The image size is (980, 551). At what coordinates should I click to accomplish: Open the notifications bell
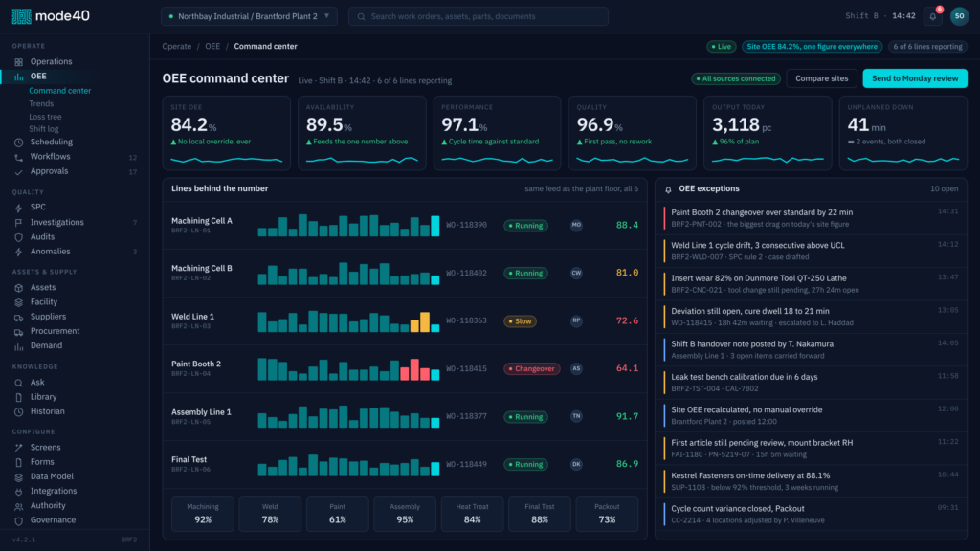(932, 16)
